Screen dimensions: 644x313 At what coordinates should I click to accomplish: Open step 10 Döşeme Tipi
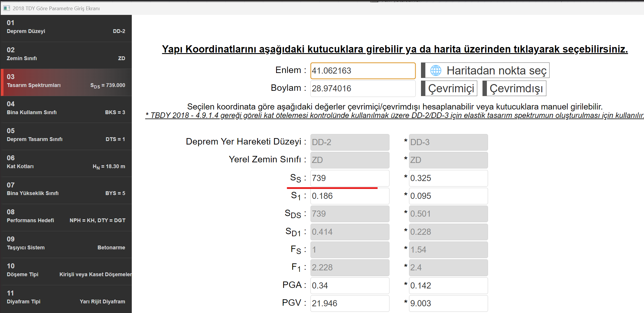pyautogui.click(x=66, y=272)
